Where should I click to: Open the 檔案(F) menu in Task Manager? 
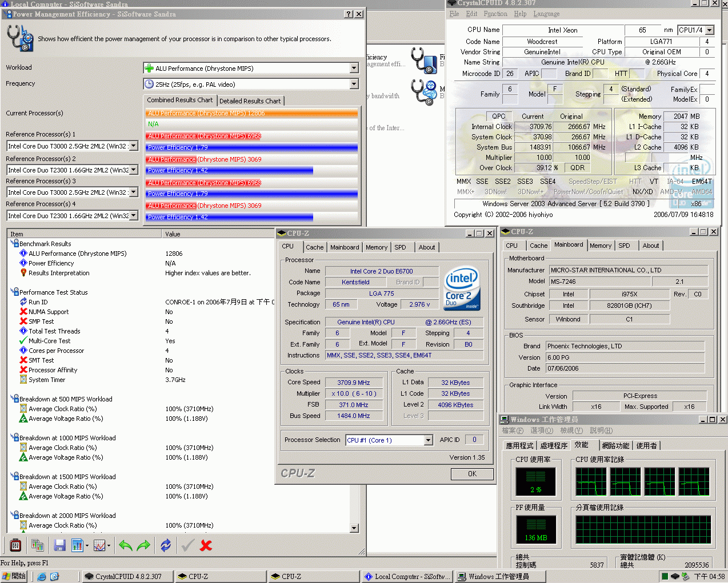tap(513, 431)
